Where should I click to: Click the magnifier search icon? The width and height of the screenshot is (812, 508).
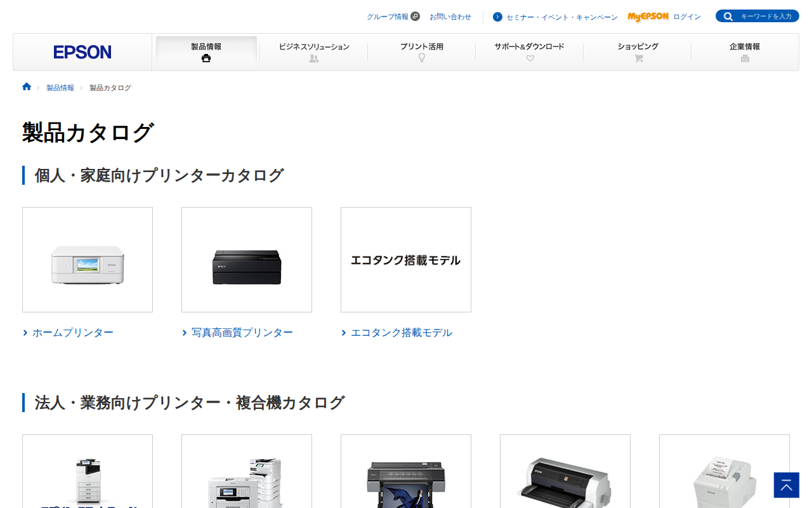point(728,17)
